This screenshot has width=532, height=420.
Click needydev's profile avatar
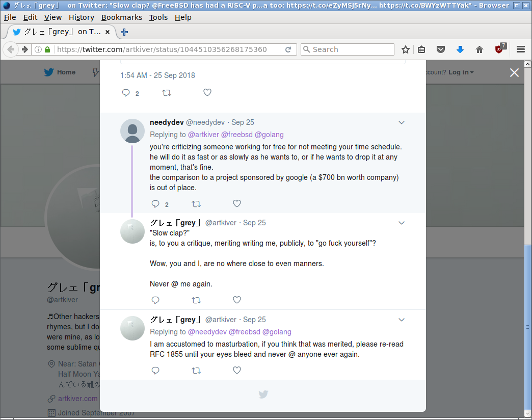(132, 131)
